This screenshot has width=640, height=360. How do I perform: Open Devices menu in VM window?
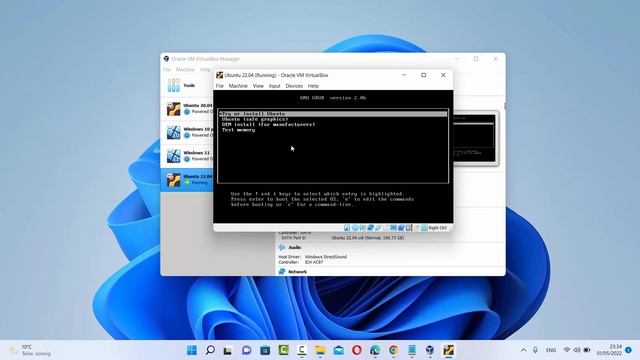coord(294,86)
